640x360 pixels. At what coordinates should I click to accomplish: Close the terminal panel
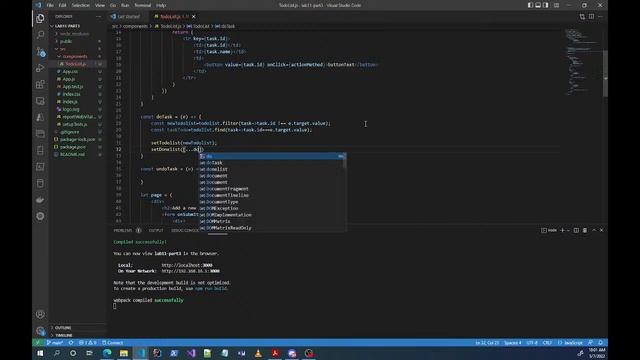601,230
